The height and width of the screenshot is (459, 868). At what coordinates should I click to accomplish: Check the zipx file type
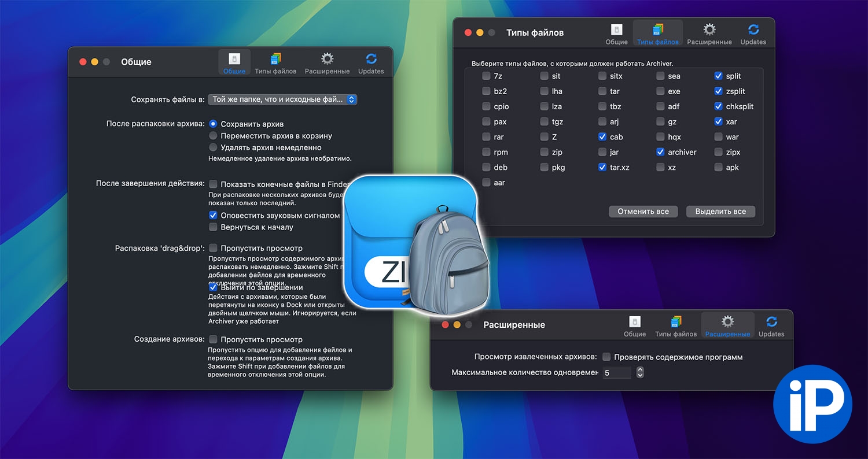pyautogui.click(x=718, y=152)
